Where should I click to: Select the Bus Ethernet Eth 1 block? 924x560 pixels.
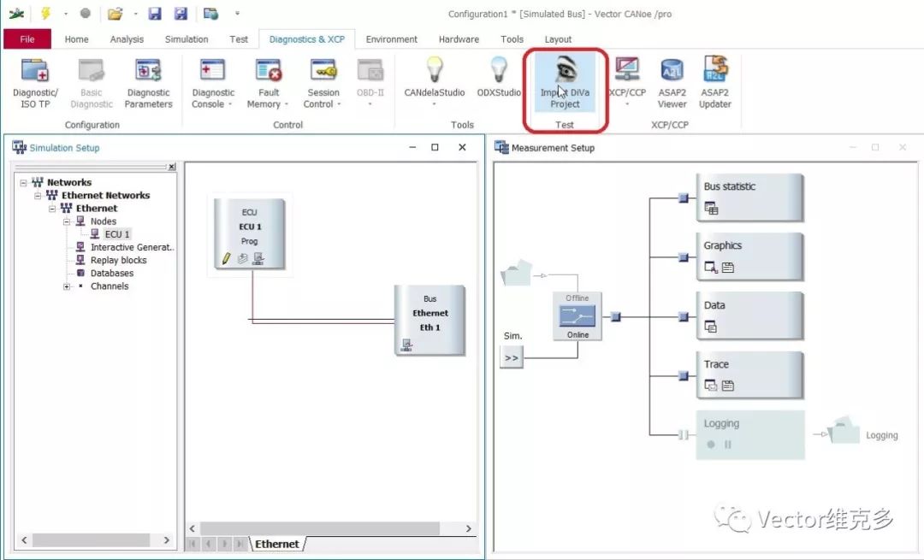click(x=429, y=320)
